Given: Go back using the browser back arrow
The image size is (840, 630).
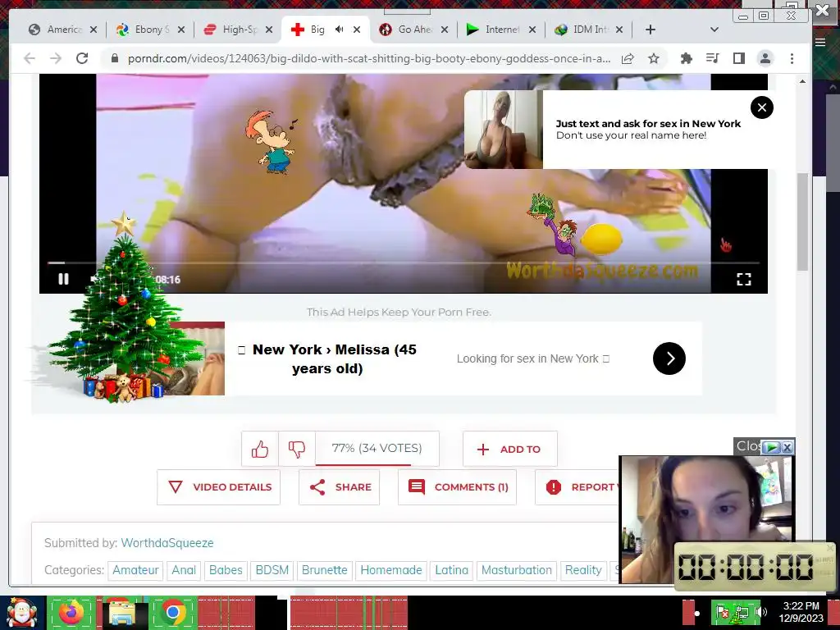Looking at the screenshot, I should point(30,58).
